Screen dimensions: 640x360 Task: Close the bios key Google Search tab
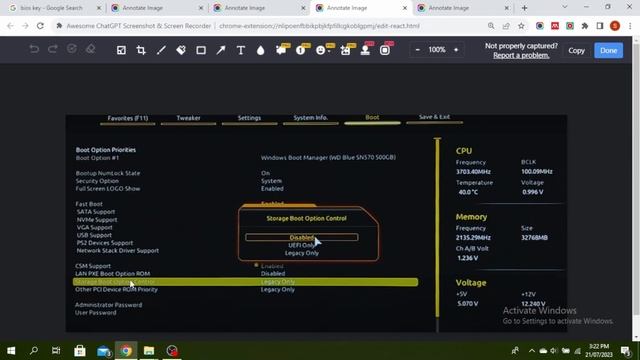pyautogui.click(x=99, y=8)
